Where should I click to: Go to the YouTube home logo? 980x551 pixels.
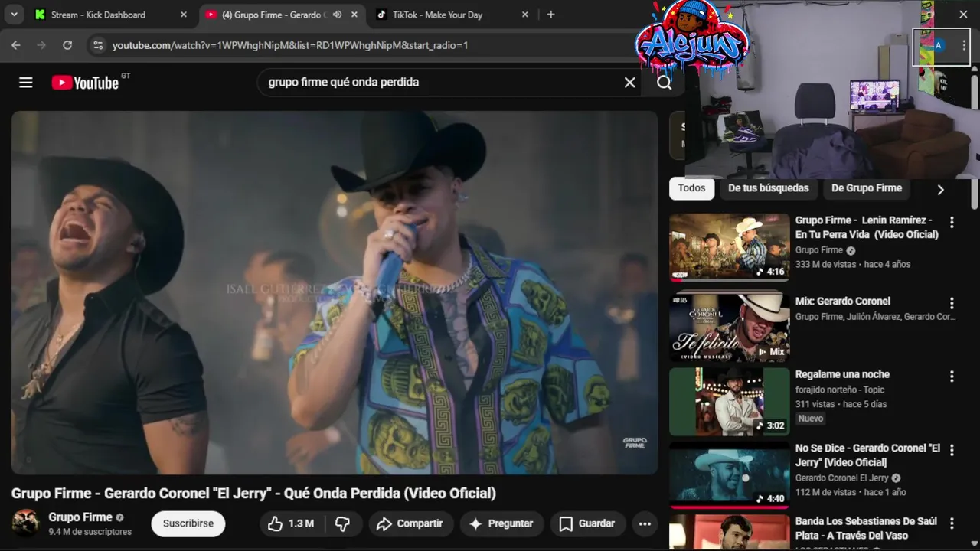point(85,83)
